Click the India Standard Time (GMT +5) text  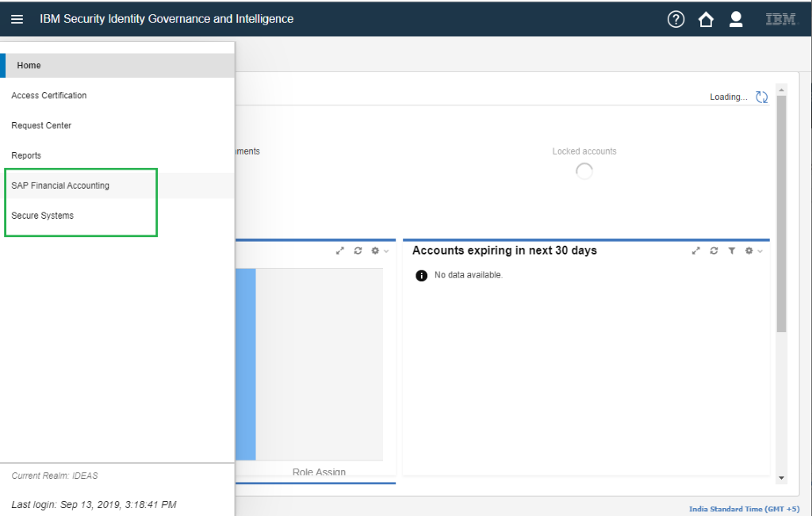point(744,510)
